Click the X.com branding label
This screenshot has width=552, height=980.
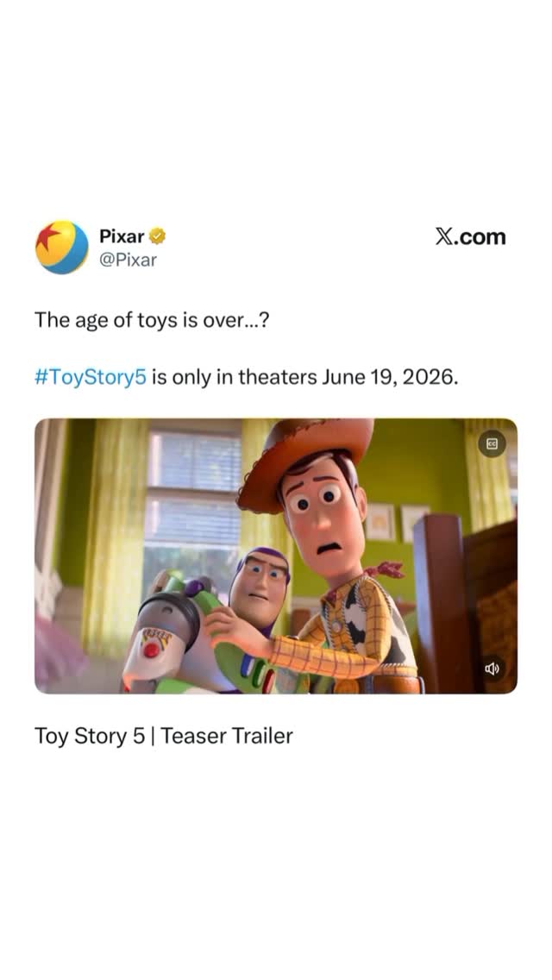471,236
